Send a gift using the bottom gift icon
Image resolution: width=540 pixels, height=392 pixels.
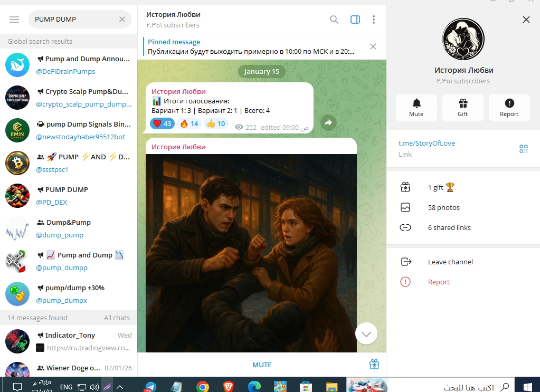[374, 364]
